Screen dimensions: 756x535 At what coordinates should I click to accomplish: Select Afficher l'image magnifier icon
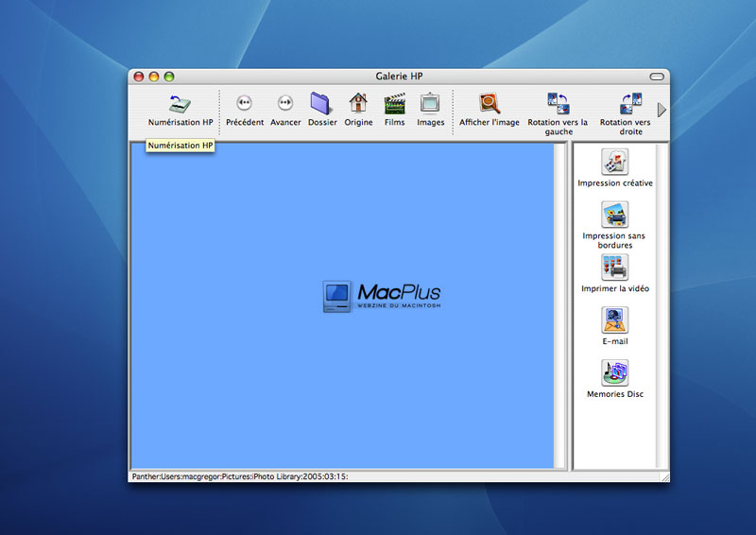click(489, 111)
